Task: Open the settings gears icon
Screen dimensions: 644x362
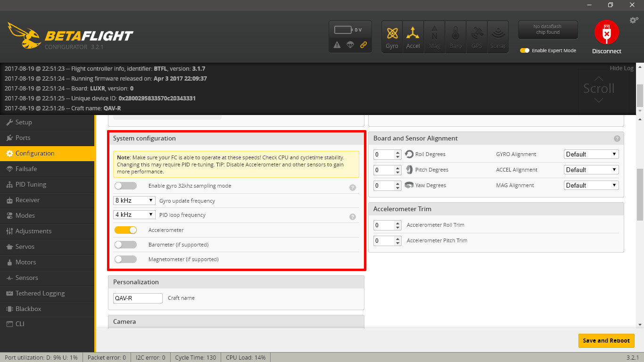Action: (634, 20)
